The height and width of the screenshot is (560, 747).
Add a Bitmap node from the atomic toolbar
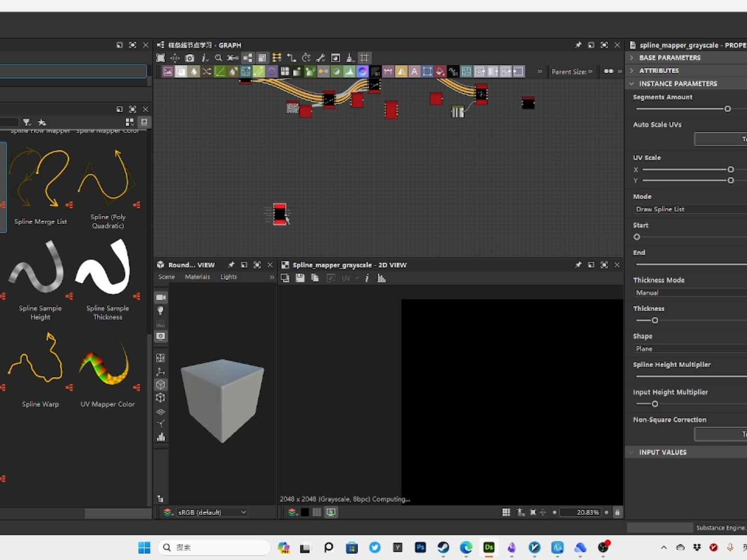[x=168, y=72]
